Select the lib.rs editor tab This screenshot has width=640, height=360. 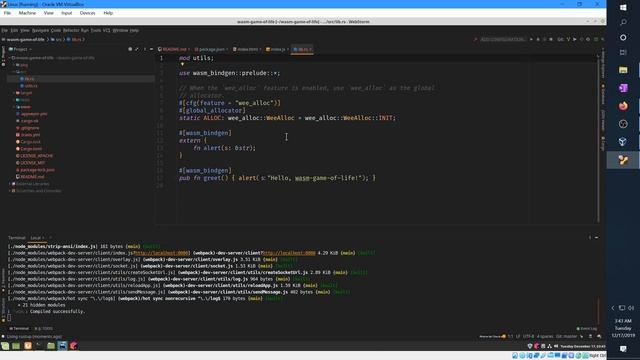point(302,49)
